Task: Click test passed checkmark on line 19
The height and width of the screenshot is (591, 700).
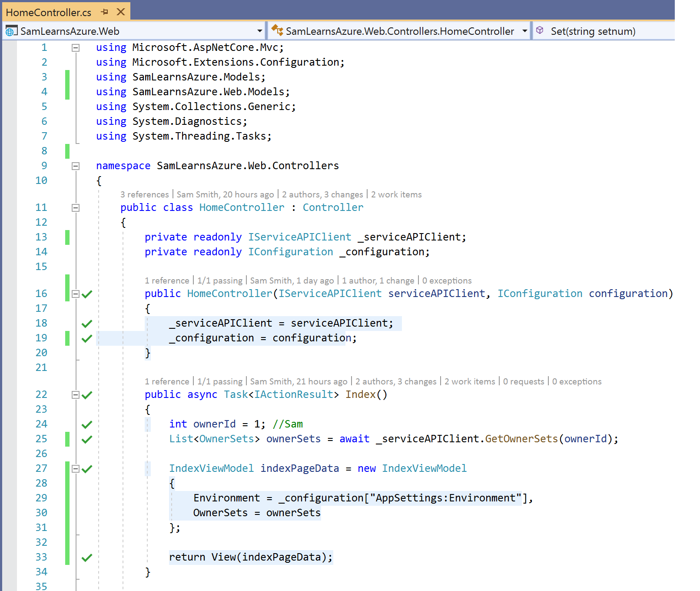Action: (x=87, y=339)
